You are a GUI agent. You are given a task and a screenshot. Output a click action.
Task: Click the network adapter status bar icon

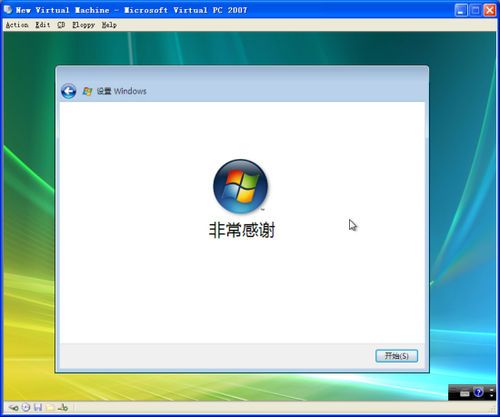[x=63, y=407]
